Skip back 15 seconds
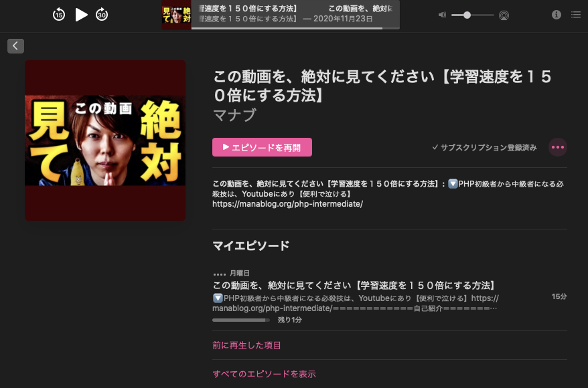The width and height of the screenshot is (588, 388). [59, 15]
